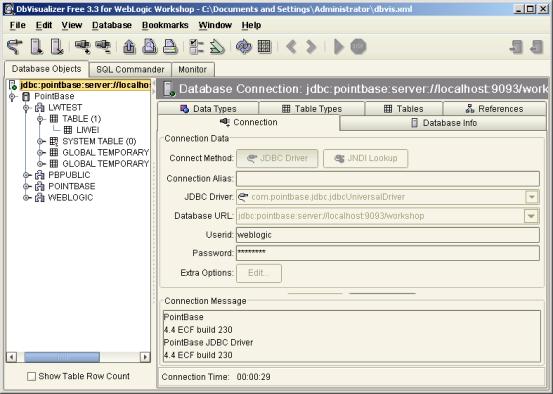The height and width of the screenshot is (394, 553).
Task: Expand the POINTBASE schema node
Action: tap(26, 186)
